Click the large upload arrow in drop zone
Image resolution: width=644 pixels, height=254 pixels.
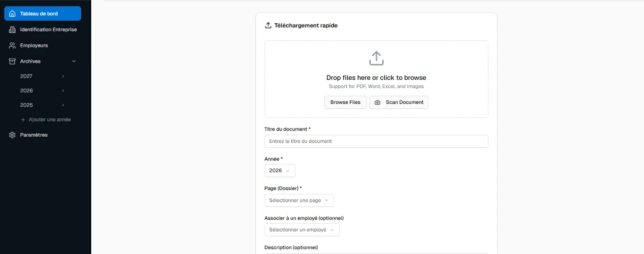pos(376,59)
